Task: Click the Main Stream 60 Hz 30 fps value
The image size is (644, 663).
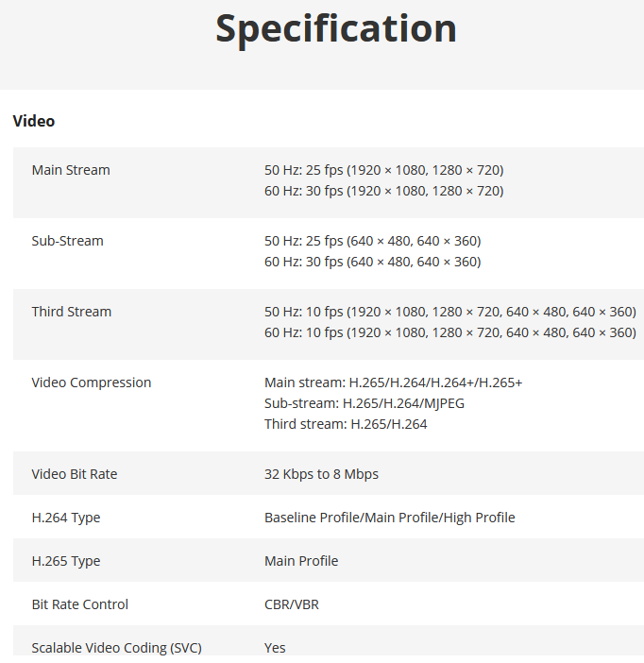Action: (383, 191)
